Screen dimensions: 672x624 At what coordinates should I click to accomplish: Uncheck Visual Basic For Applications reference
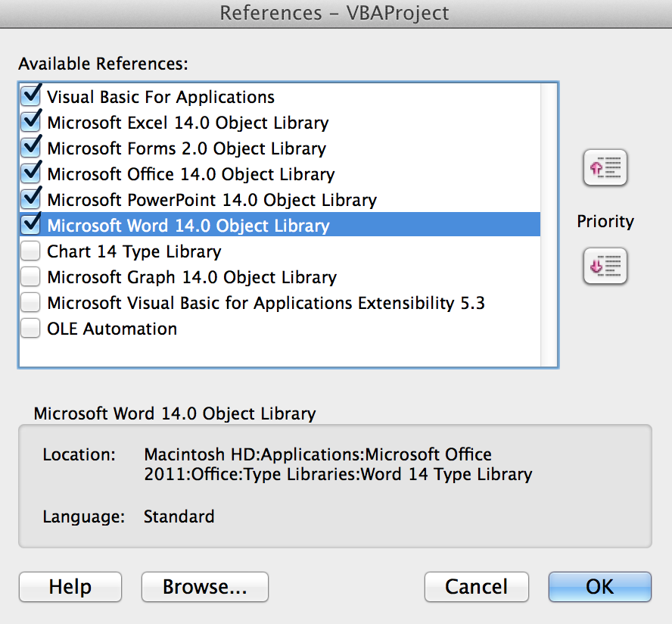click(x=31, y=96)
